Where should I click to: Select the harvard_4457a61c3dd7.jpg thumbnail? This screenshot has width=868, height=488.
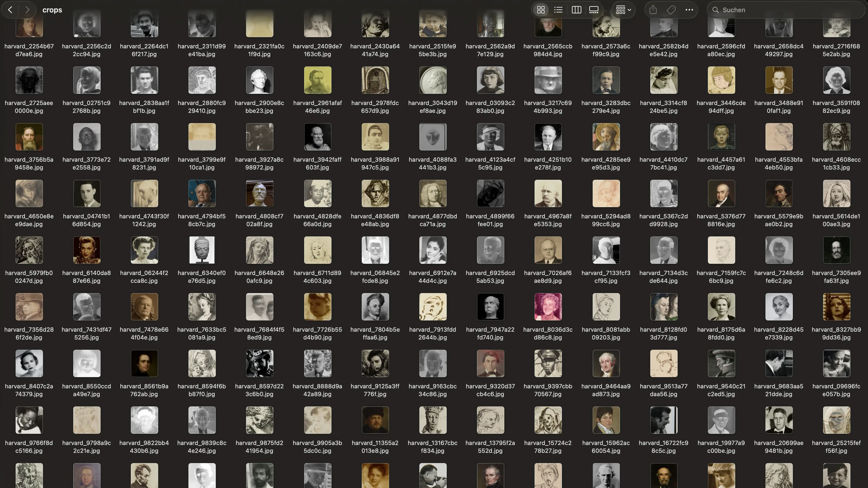(x=721, y=137)
